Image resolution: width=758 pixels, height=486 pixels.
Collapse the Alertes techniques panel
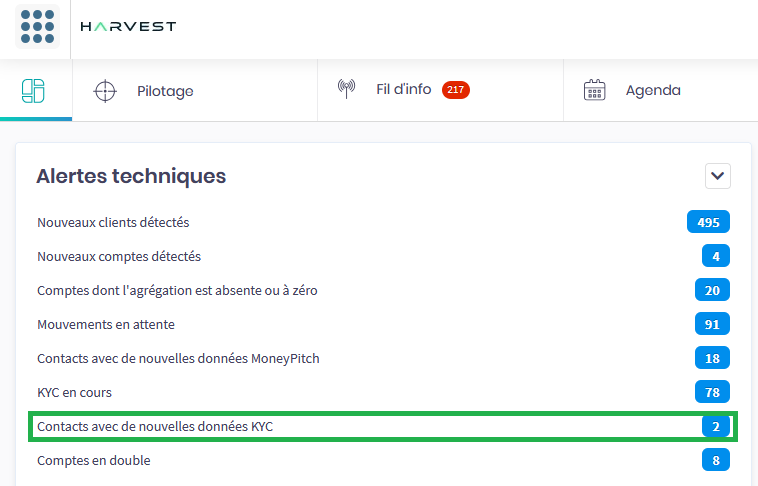tap(717, 176)
